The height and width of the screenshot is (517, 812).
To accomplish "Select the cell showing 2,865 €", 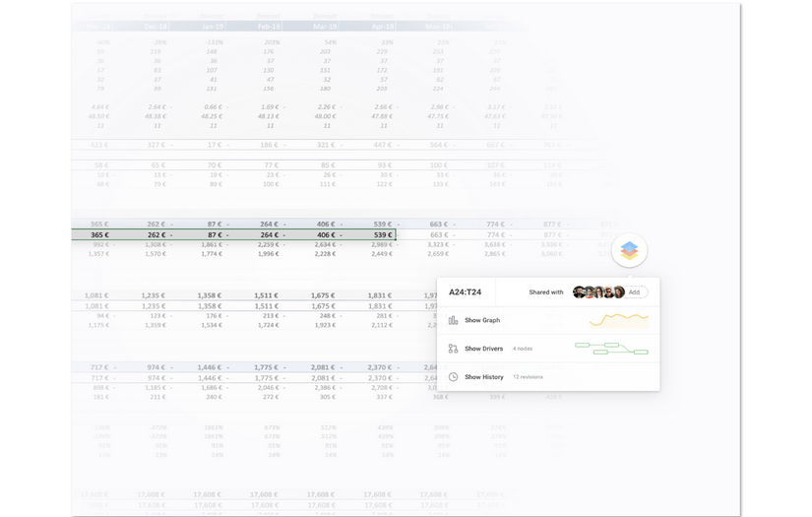I will [495, 254].
